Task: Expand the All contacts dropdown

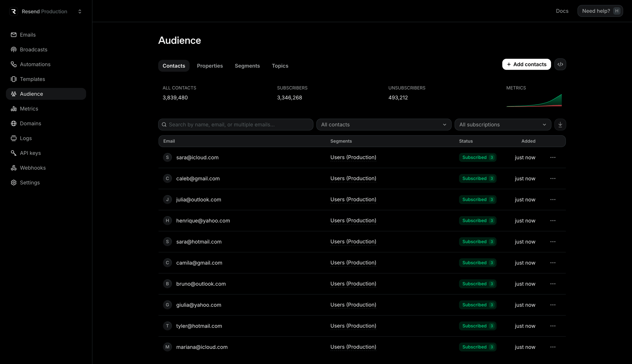Action: coord(384,125)
